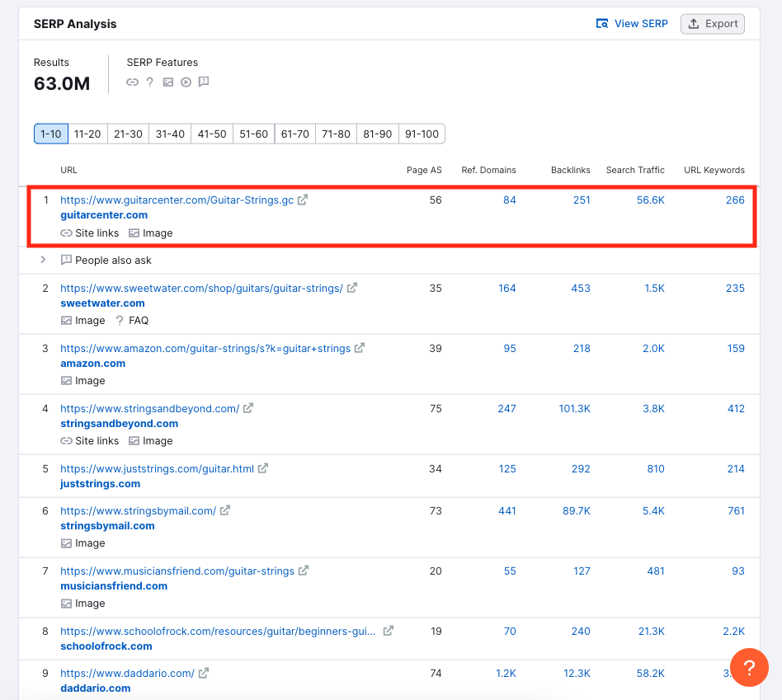Switch to results 61-70 tab
The height and width of the screenshot is (700, 782).
coord(295,134)
